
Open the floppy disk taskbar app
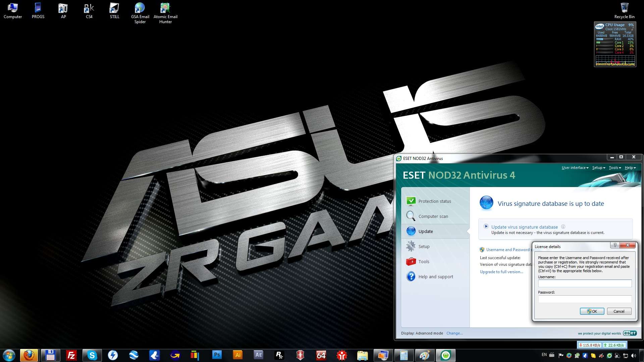(x=50, y=355)
